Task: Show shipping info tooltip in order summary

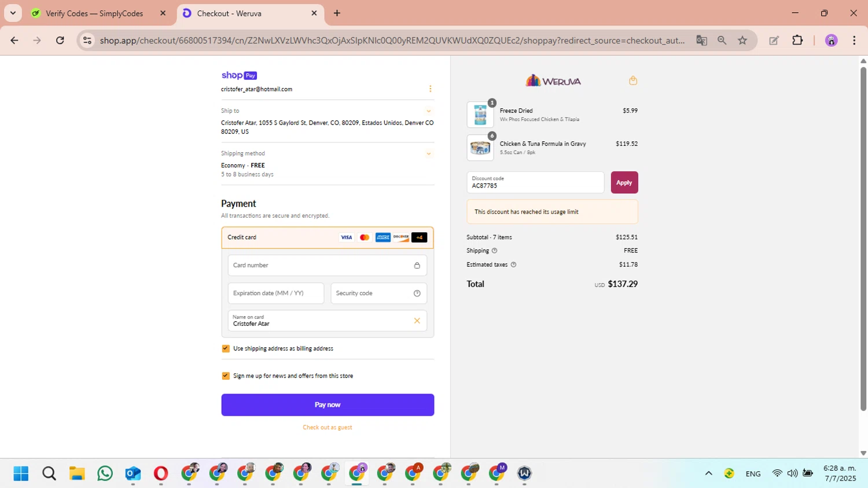Action: click(x=494, y=251)
